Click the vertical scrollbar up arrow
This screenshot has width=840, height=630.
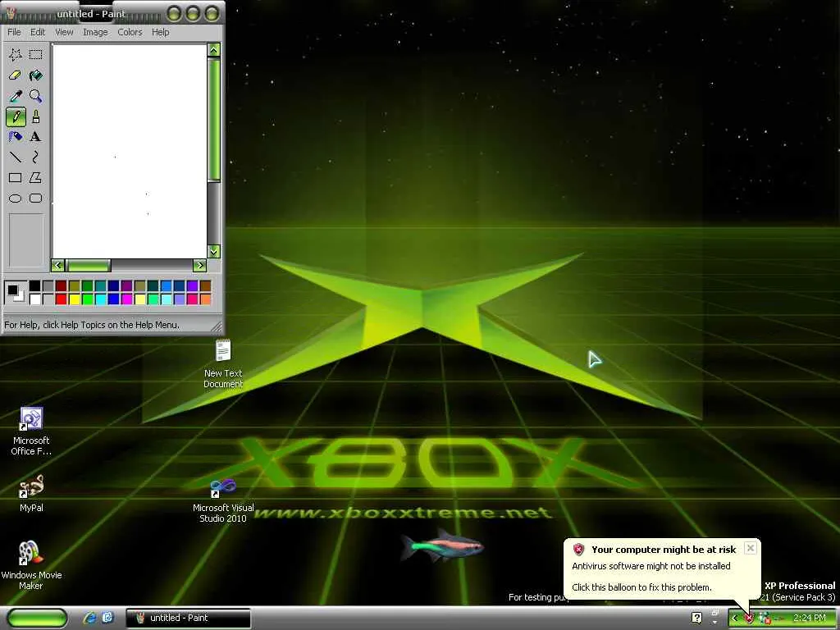[x=214, y=50]
